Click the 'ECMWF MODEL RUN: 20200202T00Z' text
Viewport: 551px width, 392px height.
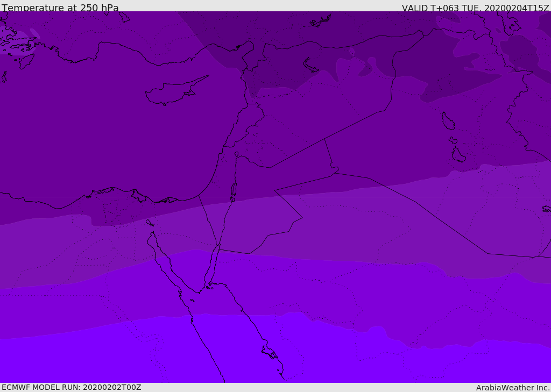[72, 387]
